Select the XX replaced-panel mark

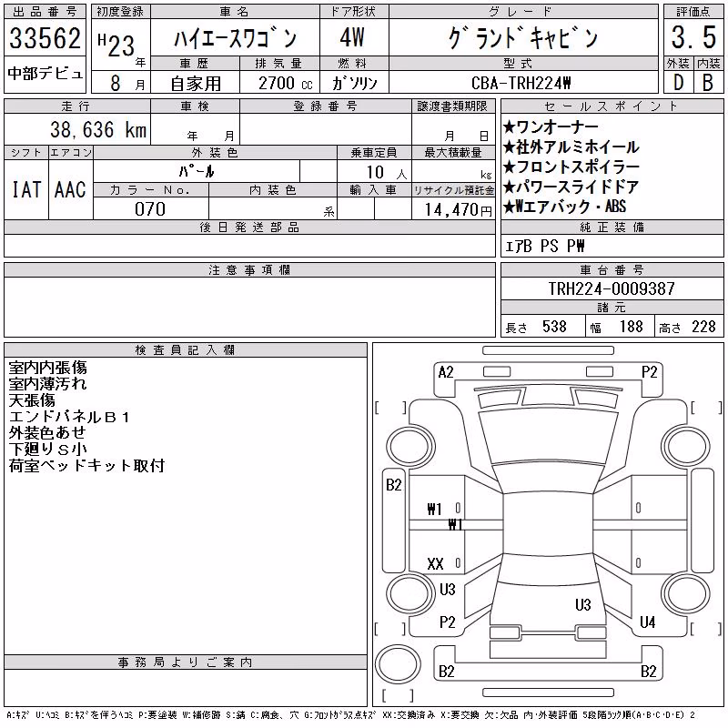pos(435,564)
